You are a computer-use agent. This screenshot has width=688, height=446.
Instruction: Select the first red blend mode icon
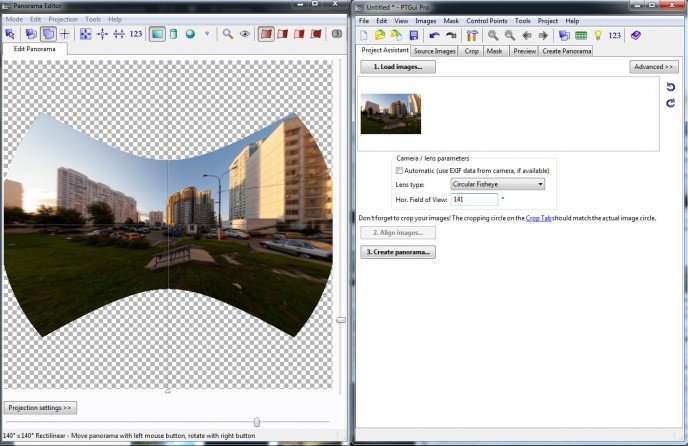coord(266,34)
